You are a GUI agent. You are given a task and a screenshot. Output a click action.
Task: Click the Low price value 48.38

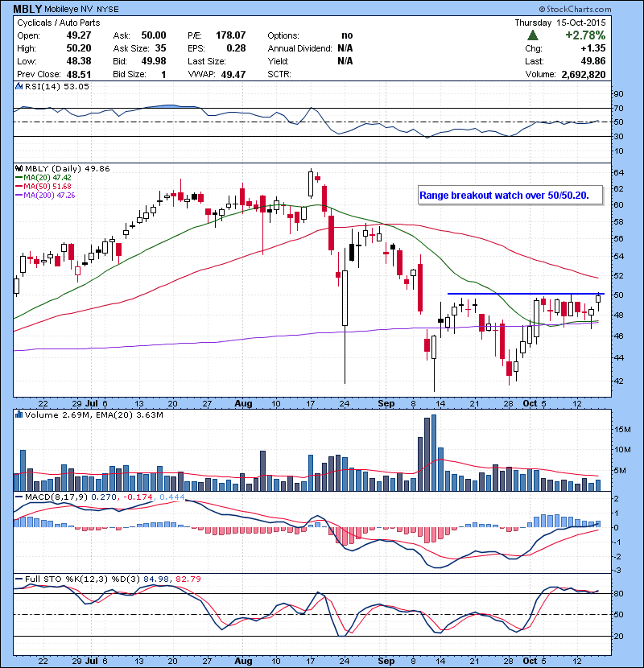[x=79, y=61]
